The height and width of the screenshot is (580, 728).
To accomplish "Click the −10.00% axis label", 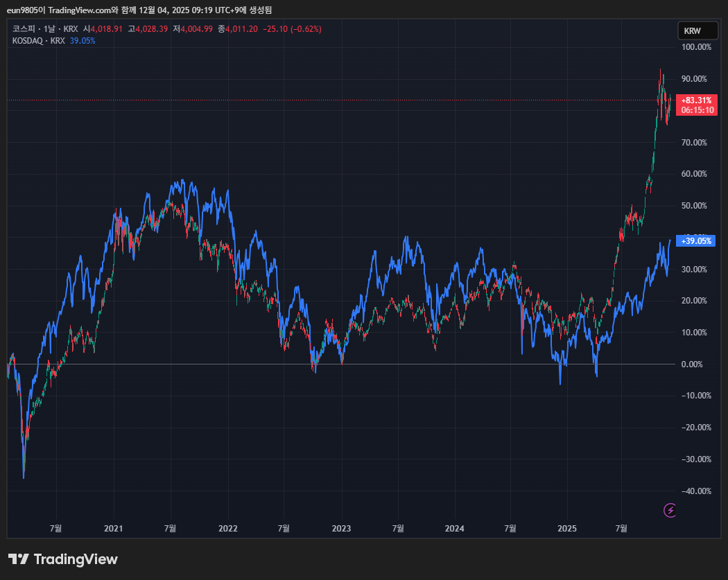I will click(x=696, y=396).
